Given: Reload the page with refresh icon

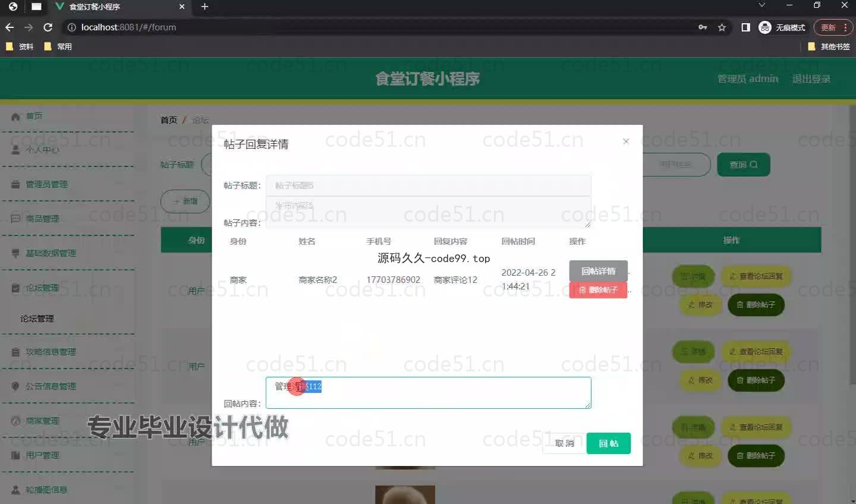Looking at the screenshot, I should click(48, 27).
